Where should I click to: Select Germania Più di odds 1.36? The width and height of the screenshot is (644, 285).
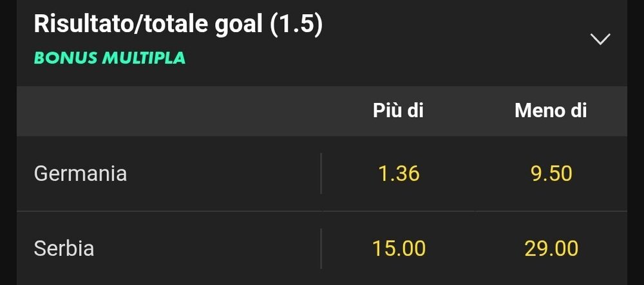[399, 174]
